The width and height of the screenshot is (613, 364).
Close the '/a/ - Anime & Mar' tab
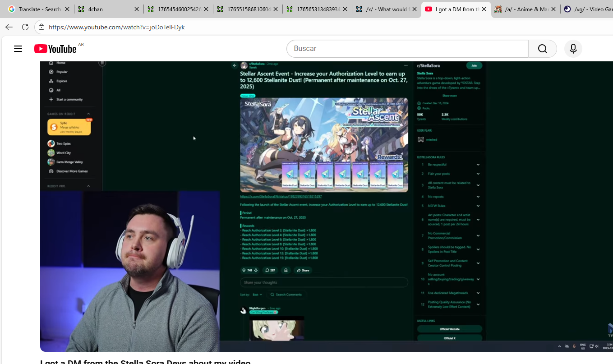[553, 9]
